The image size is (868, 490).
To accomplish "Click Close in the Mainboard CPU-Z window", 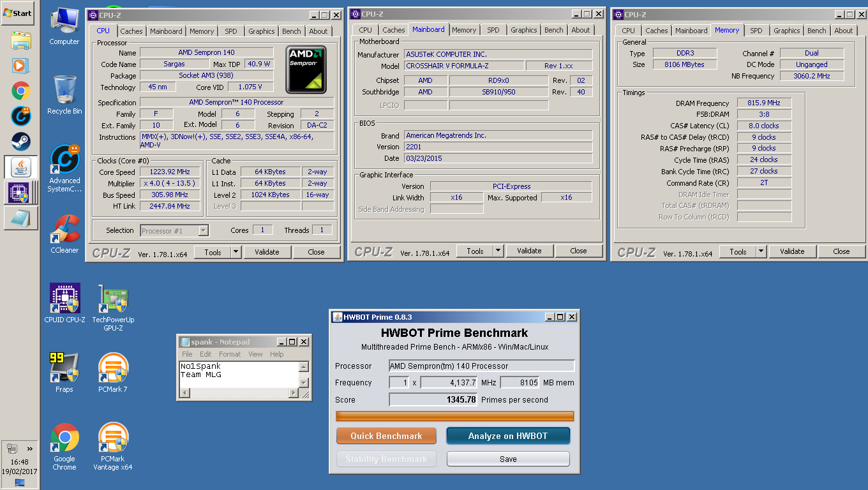I will (578, 251).
